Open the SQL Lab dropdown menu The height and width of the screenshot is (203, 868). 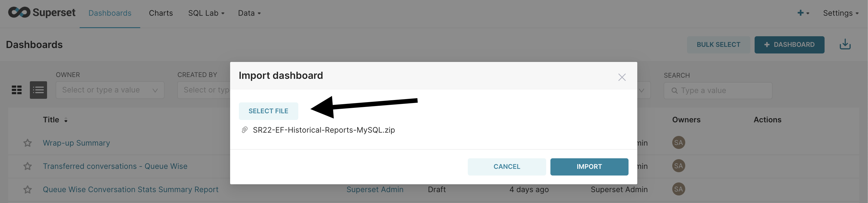tap(206, 13)
